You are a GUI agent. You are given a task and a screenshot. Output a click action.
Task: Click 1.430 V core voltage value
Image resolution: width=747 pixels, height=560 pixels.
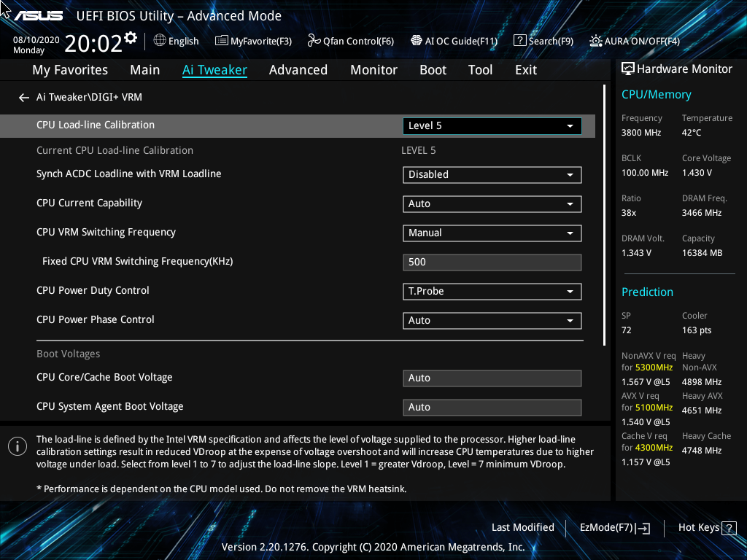[x=697, y=173]
